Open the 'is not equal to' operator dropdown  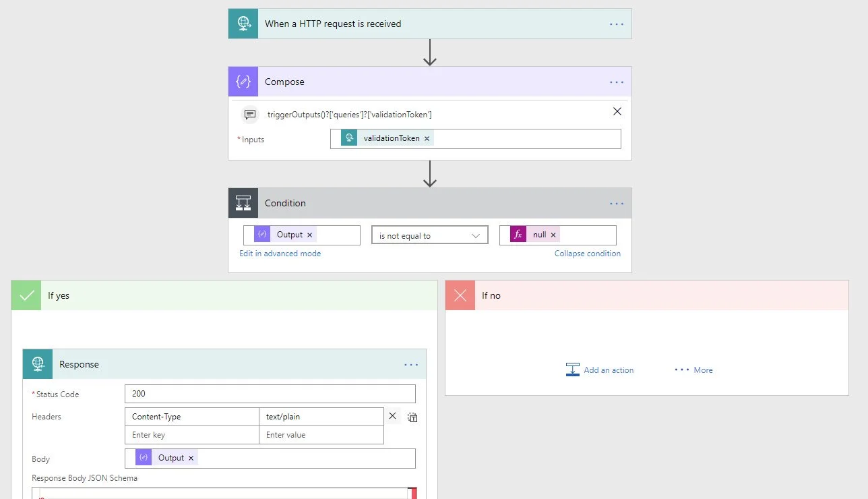click(429, 235)
